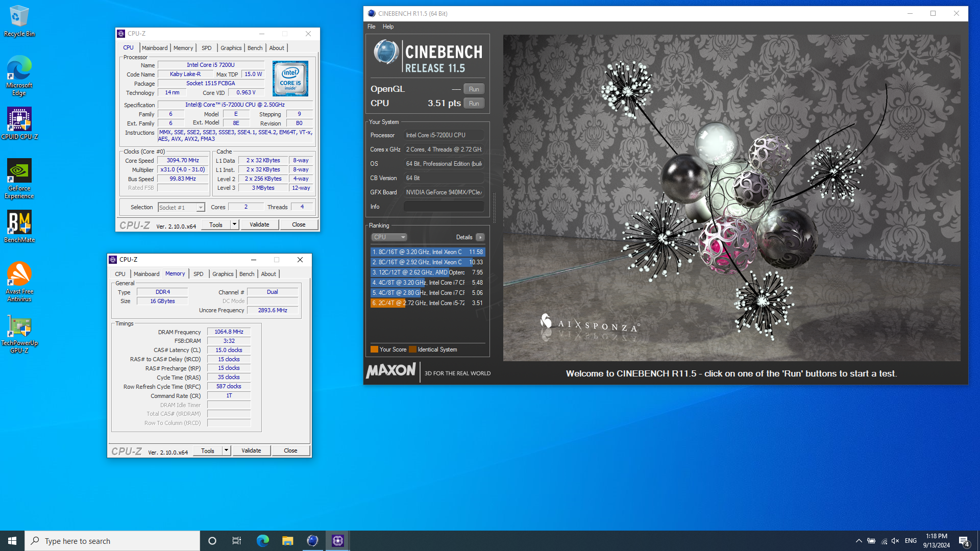Click Close button in bottom CPU-Z window

(x=290, y=450)
